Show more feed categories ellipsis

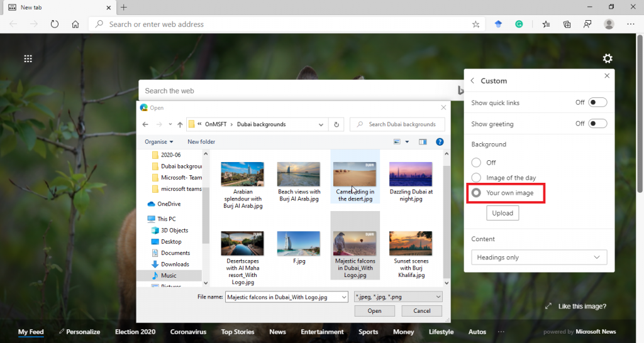tap(501, 332)
